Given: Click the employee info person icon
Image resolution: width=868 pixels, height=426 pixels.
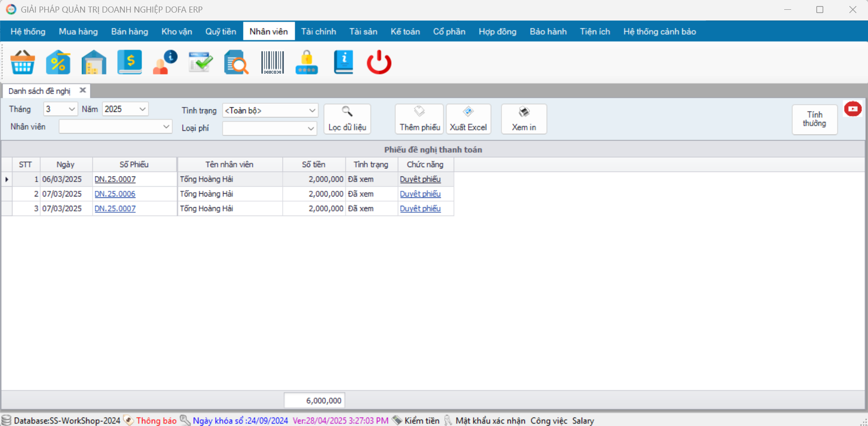Looking at the screenshot, I should coord(165,62).
